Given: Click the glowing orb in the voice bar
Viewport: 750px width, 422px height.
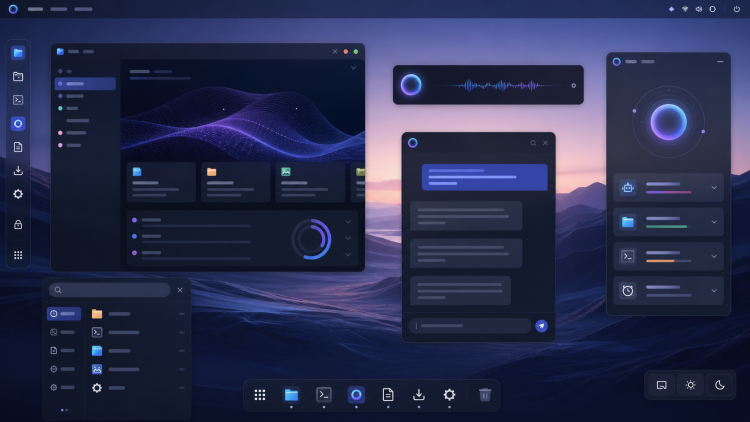Looking at the screenshot, I should [x=411, y=85].
